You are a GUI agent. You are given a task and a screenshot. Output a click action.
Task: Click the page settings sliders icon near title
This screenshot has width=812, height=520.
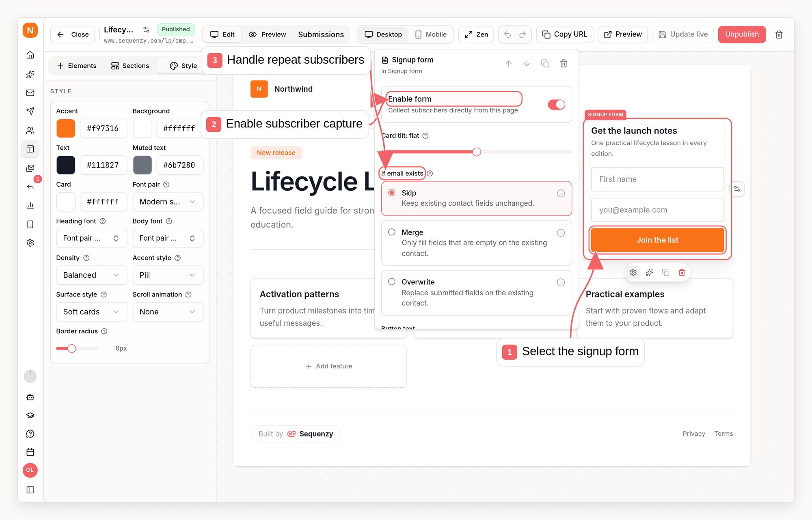(x=146, y=30)
